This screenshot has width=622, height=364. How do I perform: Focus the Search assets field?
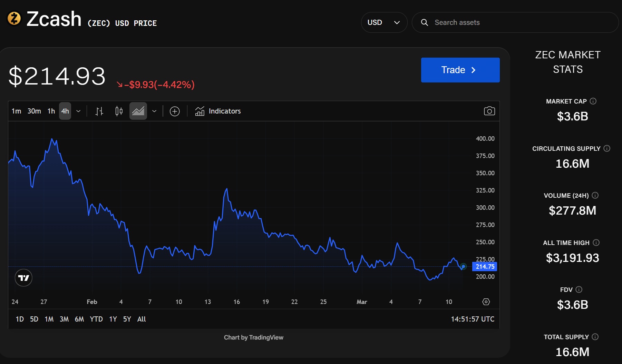coord(515,22)
